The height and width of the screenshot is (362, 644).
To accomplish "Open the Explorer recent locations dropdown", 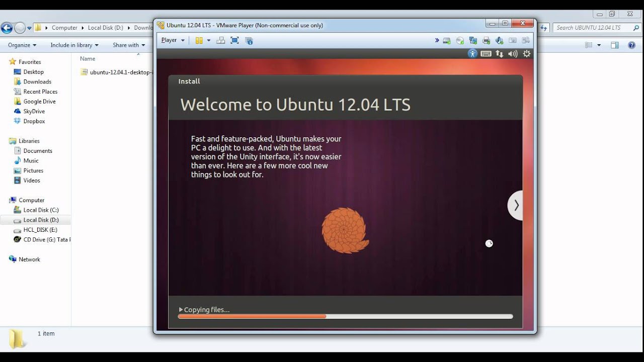I will pos(30,28).
